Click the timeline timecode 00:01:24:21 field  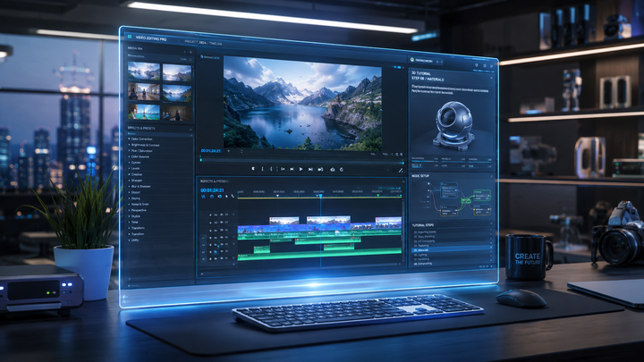pos(212,190)
